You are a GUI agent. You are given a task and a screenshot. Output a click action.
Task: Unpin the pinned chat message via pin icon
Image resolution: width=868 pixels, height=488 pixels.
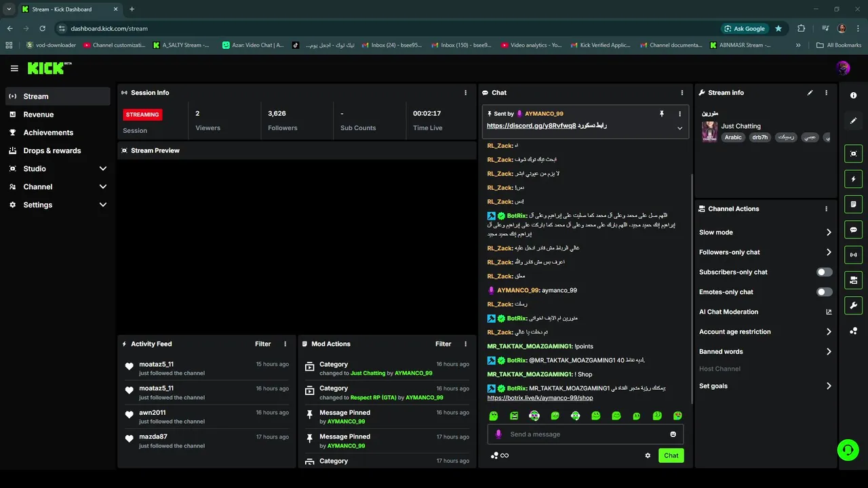(x=662, y=114)
